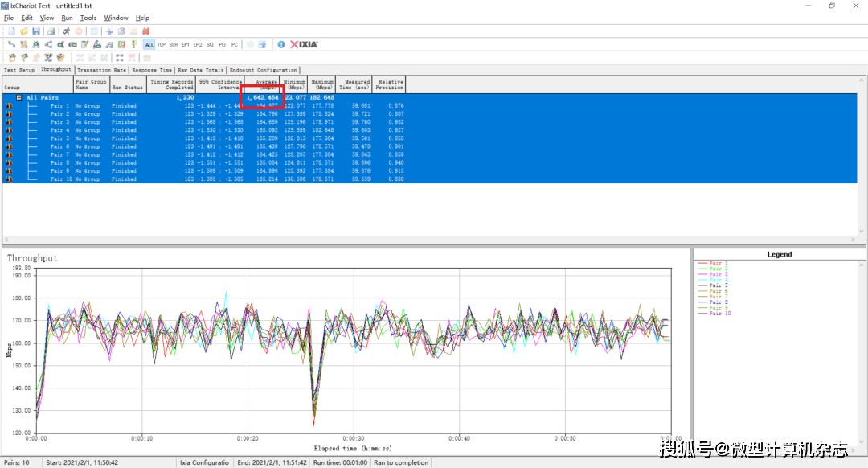Image resolution: width=868 pixels, height=468 pixels.
Task: Select the Pair 5 row in the table
Action: point(60,138)
